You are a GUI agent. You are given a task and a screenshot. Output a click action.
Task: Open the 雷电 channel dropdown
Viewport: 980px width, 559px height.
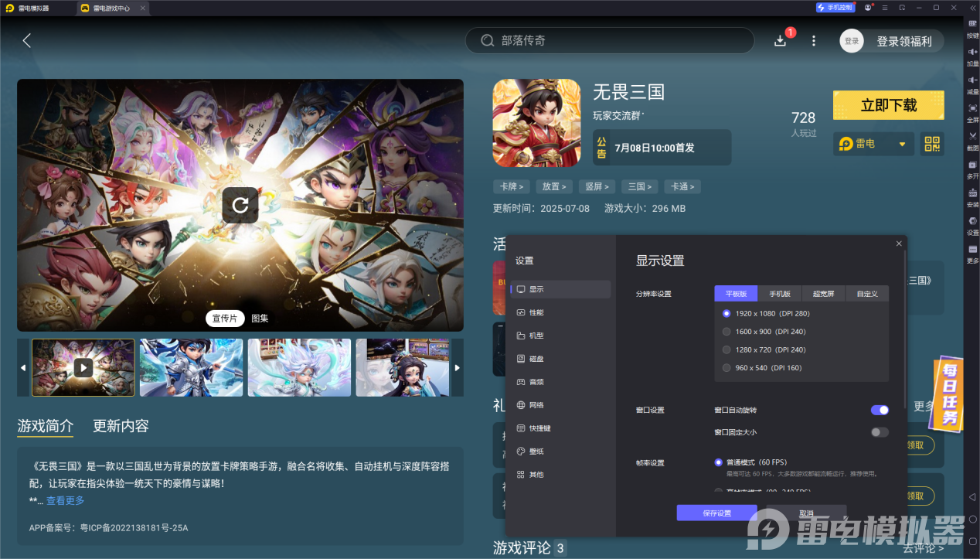click(873, 144)
